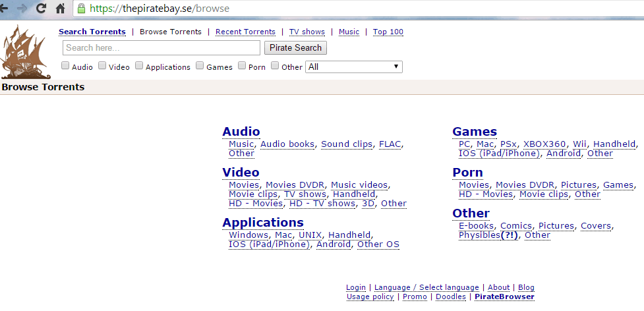Open Recent Torrents navigation link

tap(245, 32)
